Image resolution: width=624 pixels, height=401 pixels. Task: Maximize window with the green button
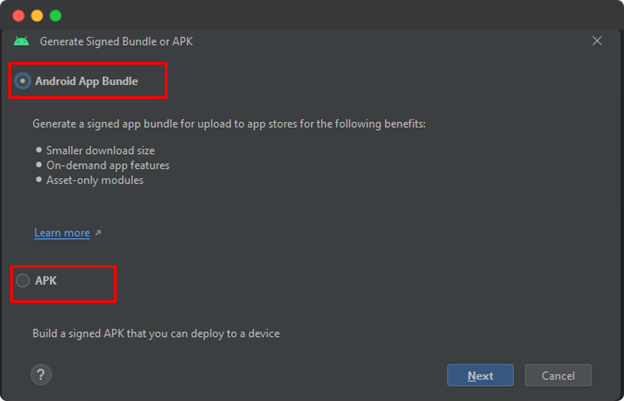55,16
